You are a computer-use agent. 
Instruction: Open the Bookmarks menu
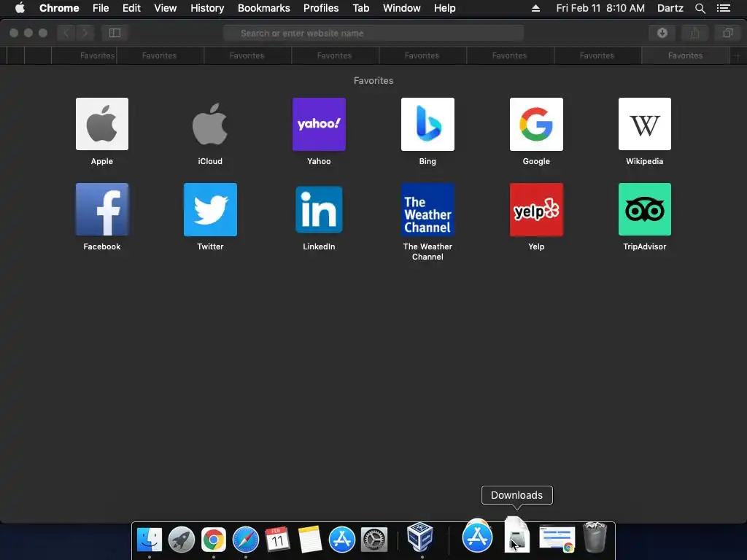coord(264,8)
